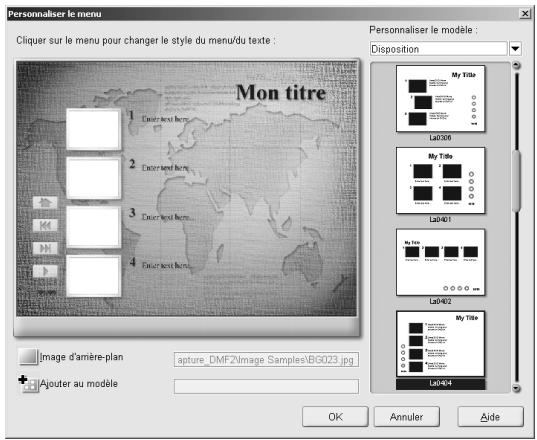Click the second white thumbnail placeholder in preview
Image resolution: width=537 pixels, height=440 pixels.
[x=93, y=178]
